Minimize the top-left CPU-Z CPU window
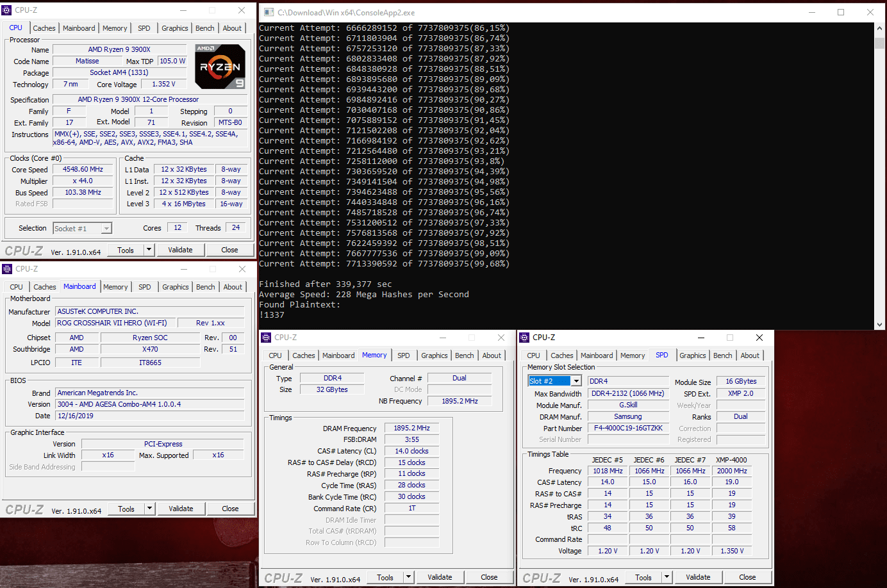Screen dimensions: 887x588 [x=183, y=10]
